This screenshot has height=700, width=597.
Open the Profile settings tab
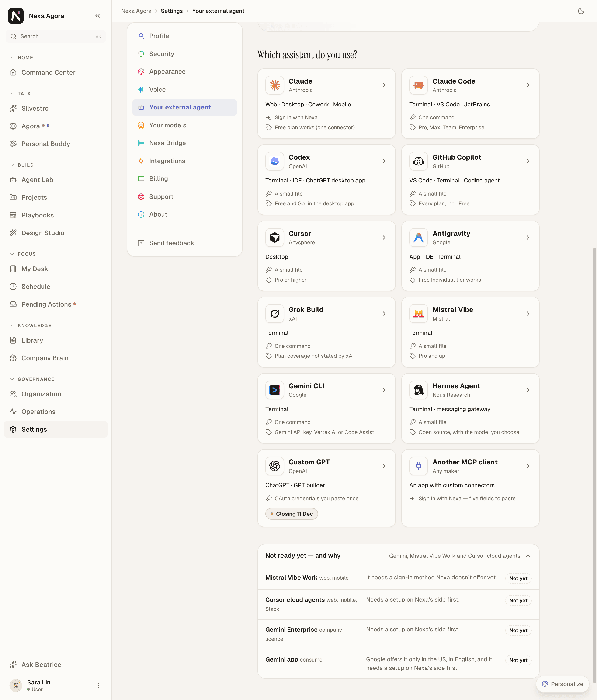[184, 36]
